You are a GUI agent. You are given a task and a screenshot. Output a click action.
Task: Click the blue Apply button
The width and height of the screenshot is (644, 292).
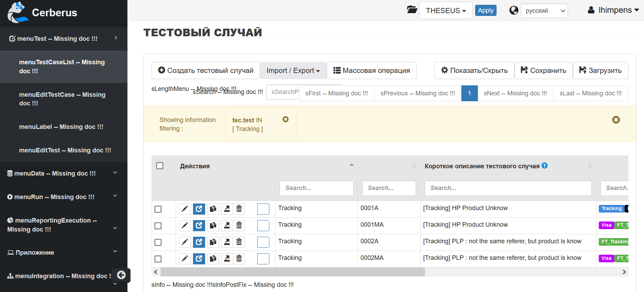pos(486,10)
